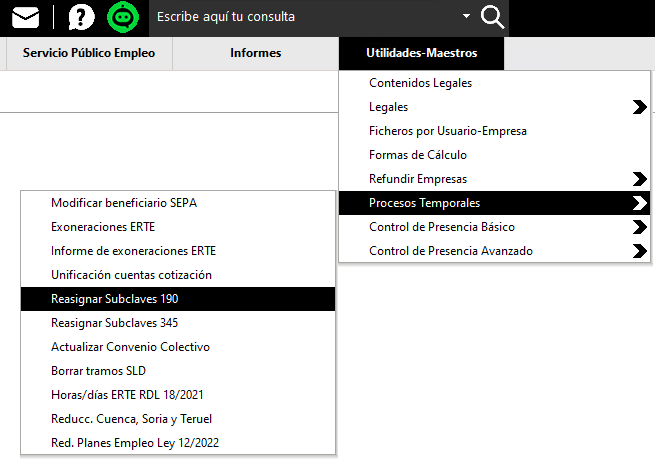Click the 'Escribe aquí tu consulta' search field

(300, 17)
